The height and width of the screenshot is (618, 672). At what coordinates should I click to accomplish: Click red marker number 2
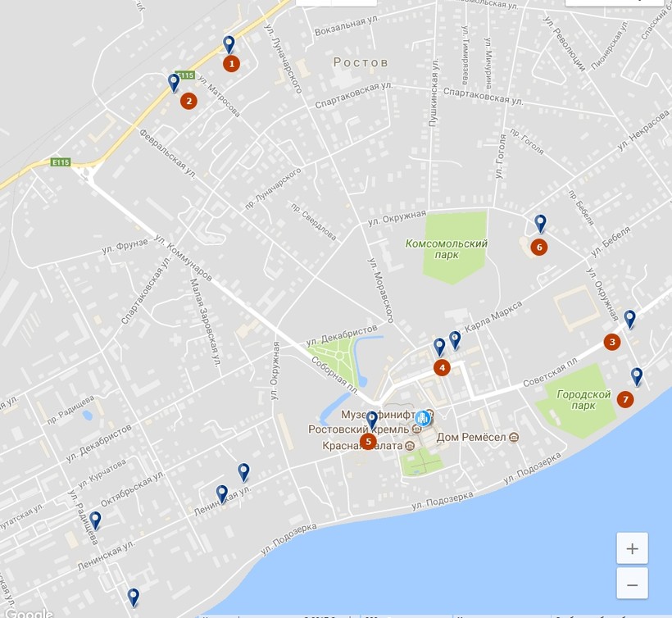pos(188,101)
